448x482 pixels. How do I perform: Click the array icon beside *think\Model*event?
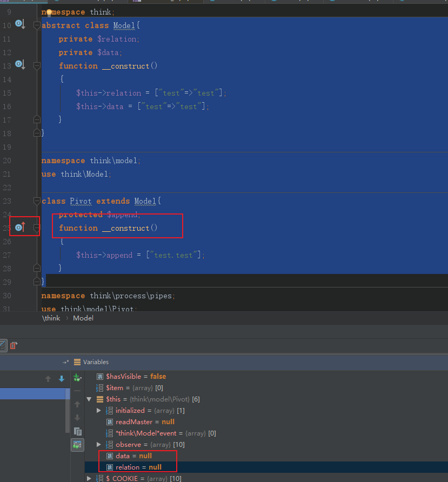[x=110, y=433]
